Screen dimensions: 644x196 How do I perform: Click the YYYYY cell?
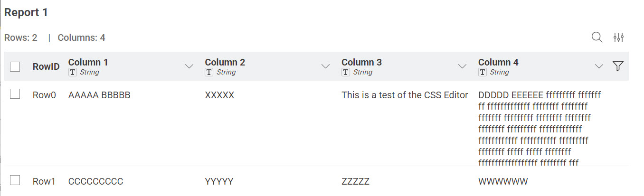click(x=219, y=181)
